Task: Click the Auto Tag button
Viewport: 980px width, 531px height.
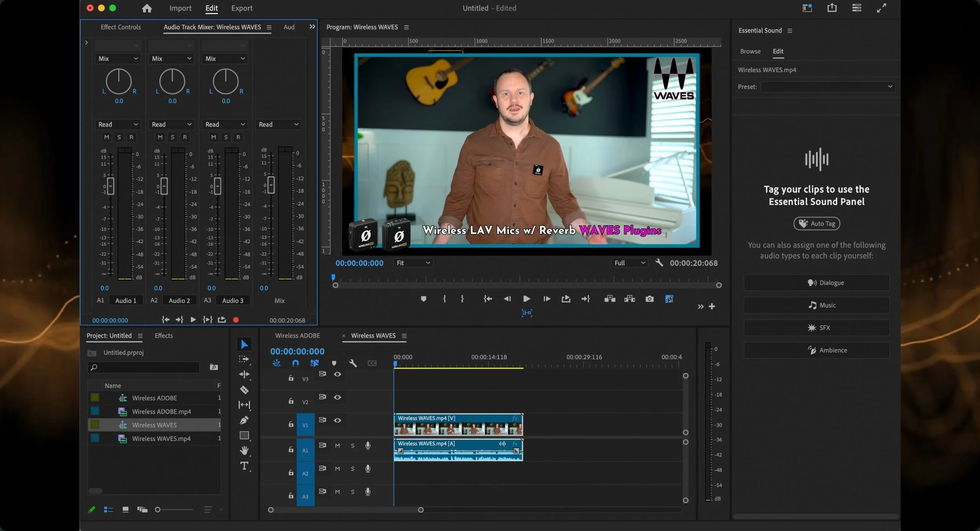Action: [817, 224]
